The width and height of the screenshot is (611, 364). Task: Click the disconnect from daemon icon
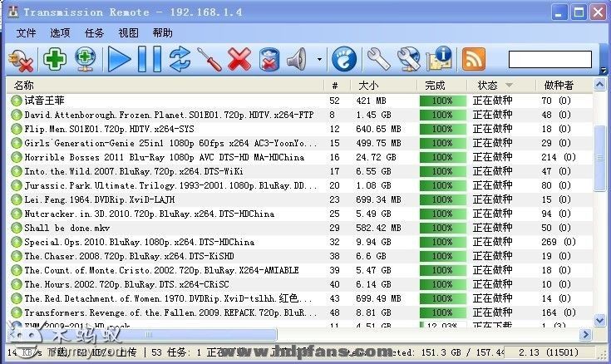coord(21,60)
